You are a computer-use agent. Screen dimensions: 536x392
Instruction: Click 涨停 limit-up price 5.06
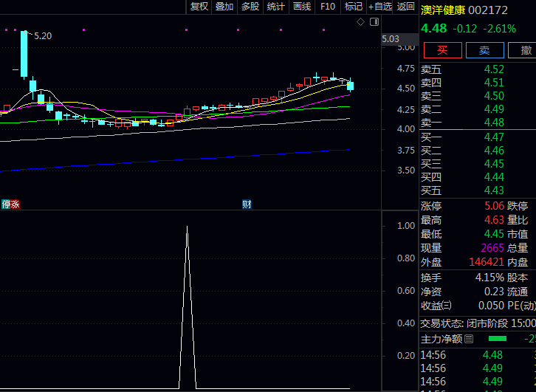click(x=495, y=206)
